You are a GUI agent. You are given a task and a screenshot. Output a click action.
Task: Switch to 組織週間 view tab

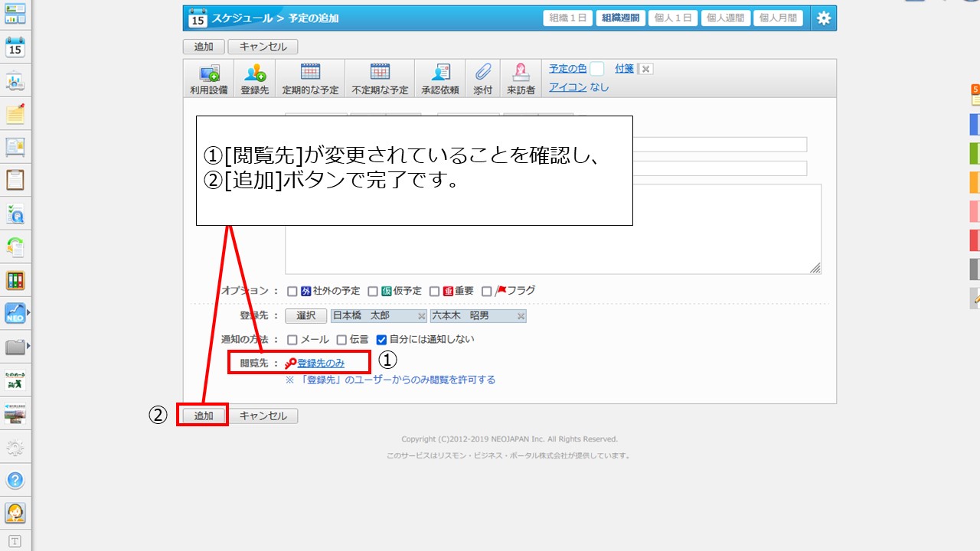620,18
